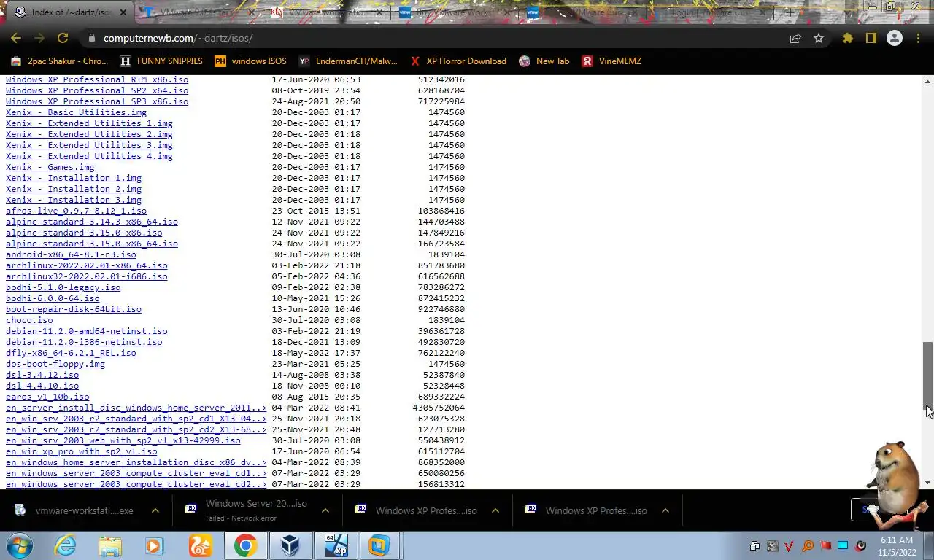The width and height of the screenshot is (934, 560).
Task: Download en_win_xp_pro_with_sp2_vl.iso
Action: [82, 451]
